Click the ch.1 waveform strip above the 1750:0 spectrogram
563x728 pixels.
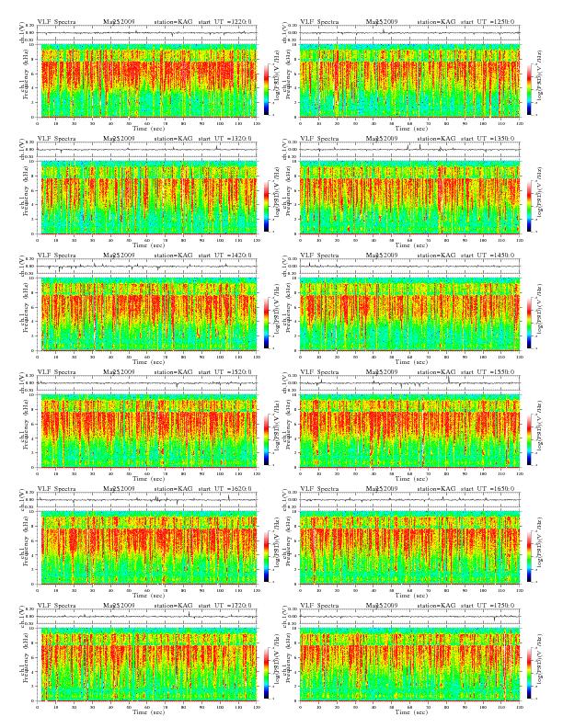coord(410,617)
